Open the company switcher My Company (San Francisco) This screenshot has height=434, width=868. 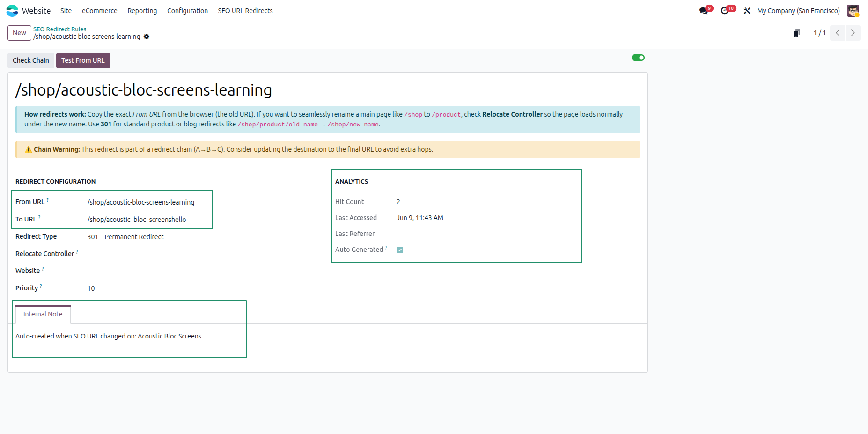798,11
